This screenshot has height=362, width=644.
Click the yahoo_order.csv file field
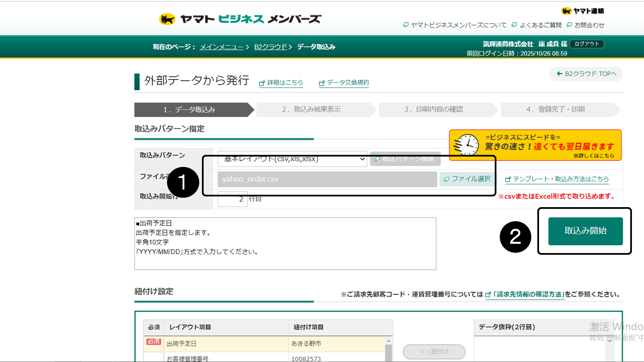pyautogui.click(x=327, y=179)
